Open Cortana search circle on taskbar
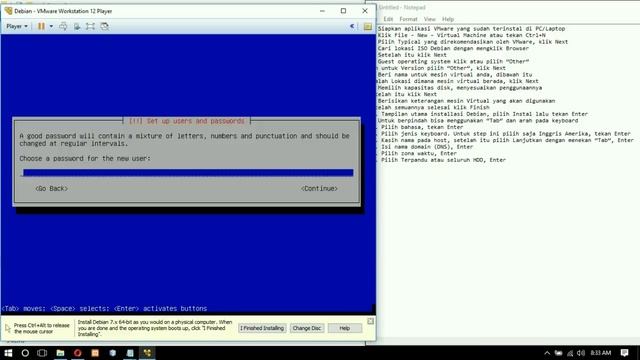The image size is (640, 360). pos(25,353)
